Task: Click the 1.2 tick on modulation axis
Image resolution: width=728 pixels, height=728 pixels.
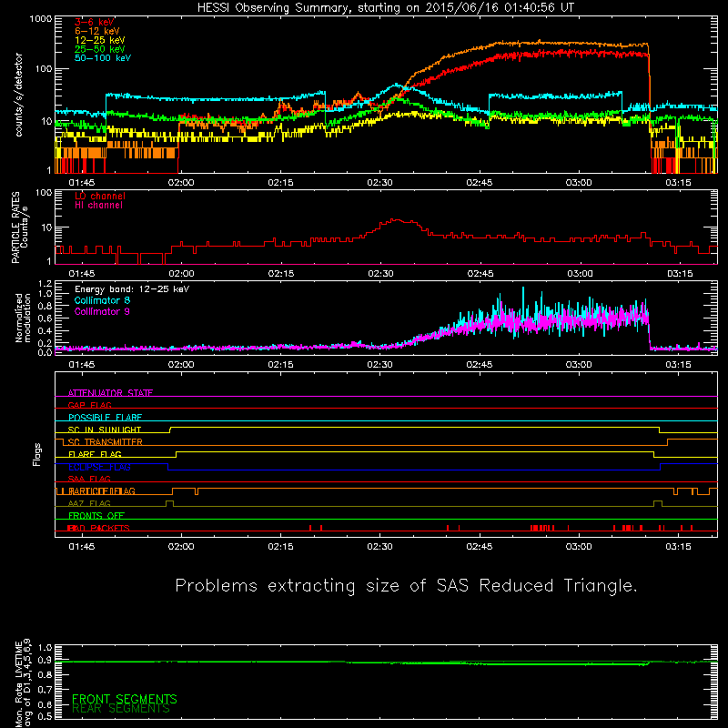Action: pos(45,283)
